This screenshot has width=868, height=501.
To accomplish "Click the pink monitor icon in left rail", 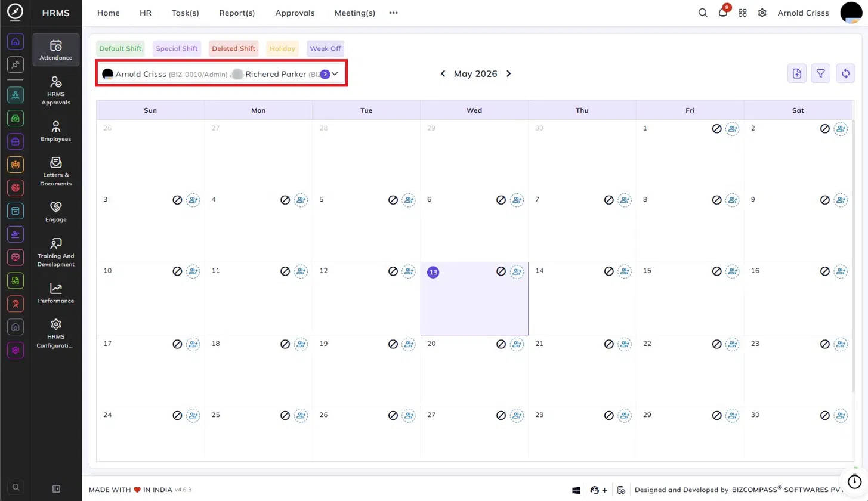I will 16,257.
